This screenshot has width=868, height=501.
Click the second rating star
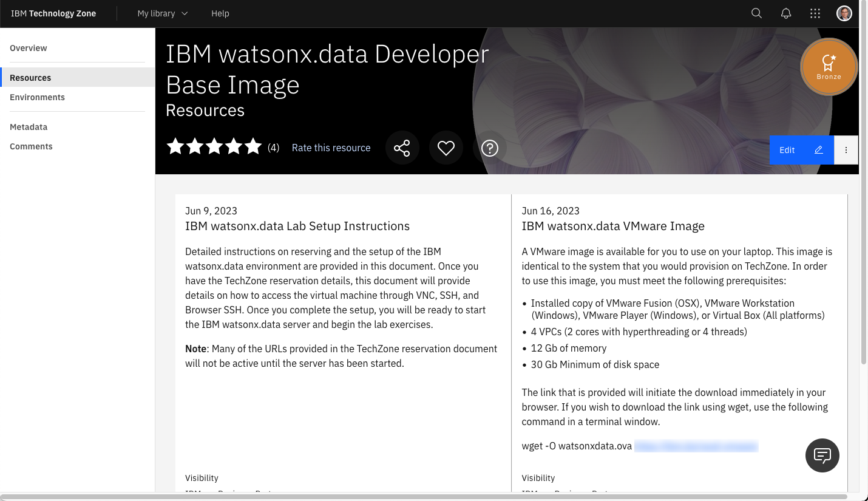[x=195, y=146]
